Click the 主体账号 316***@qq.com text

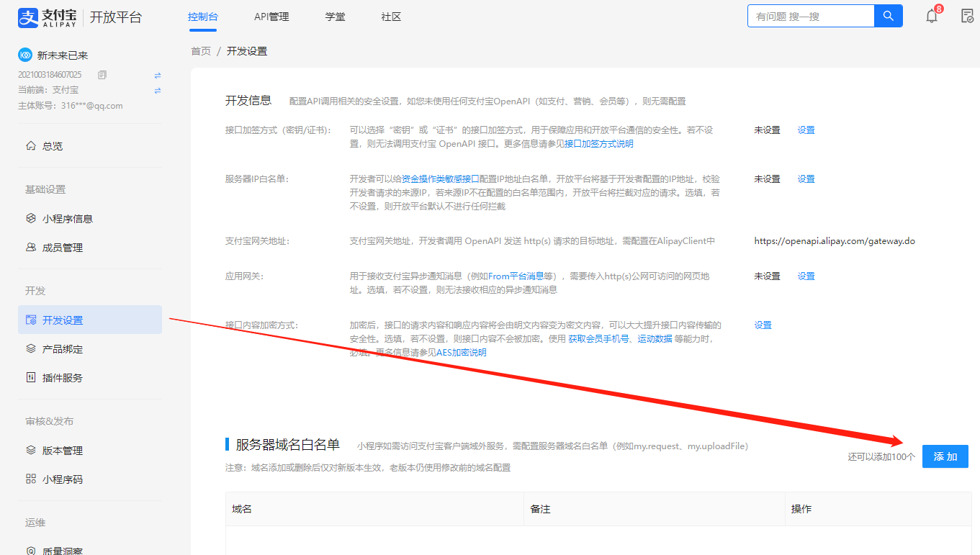coord(71,105)
